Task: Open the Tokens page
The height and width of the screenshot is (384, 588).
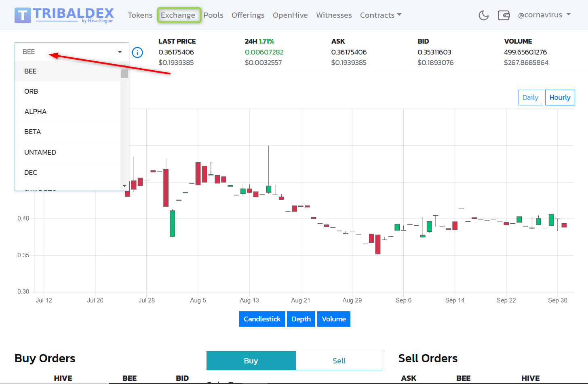Action: click(x=140, y=15)
